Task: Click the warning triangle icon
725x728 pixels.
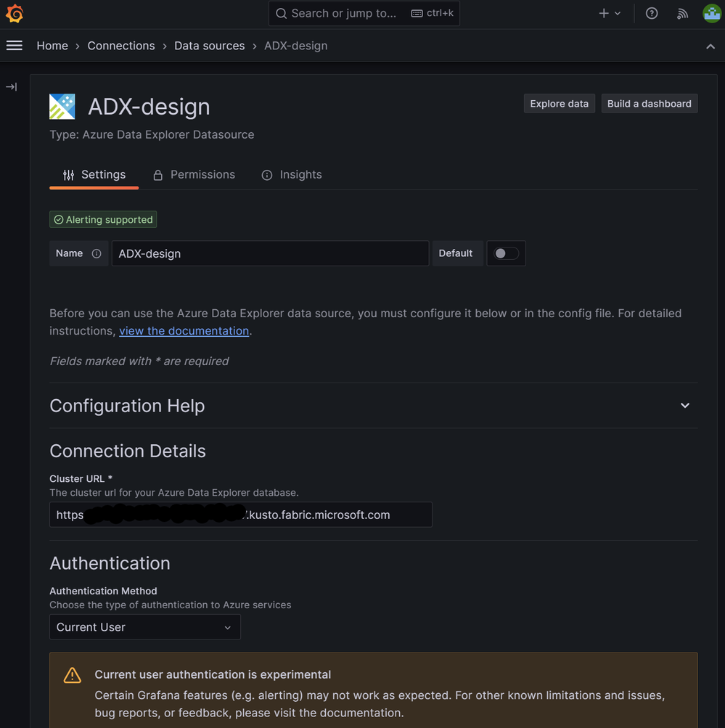Action: pyautogui.click(x=73, y=675)
